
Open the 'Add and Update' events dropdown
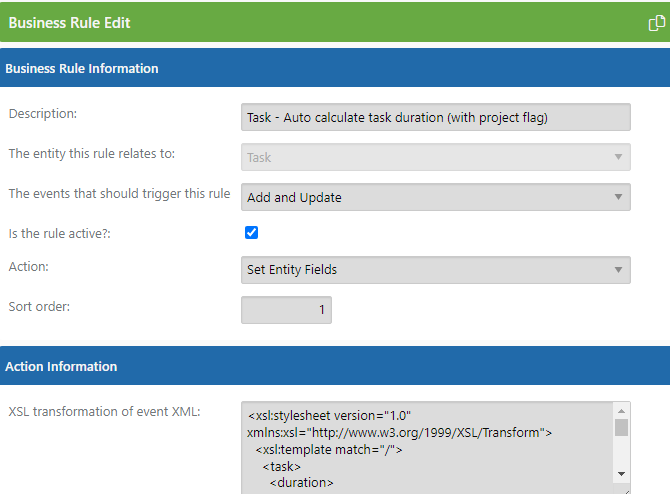[435, 197]
